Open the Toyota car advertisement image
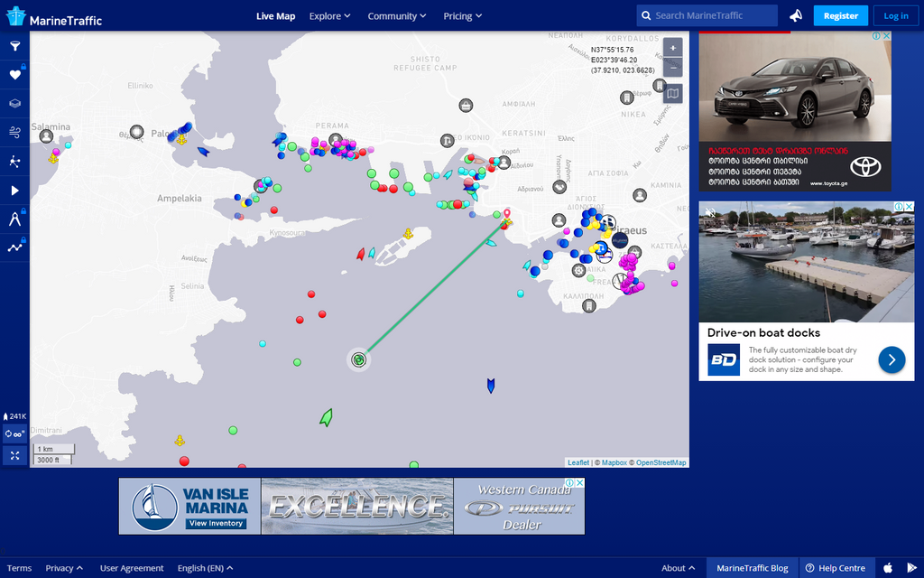 (x=795, y=88)
